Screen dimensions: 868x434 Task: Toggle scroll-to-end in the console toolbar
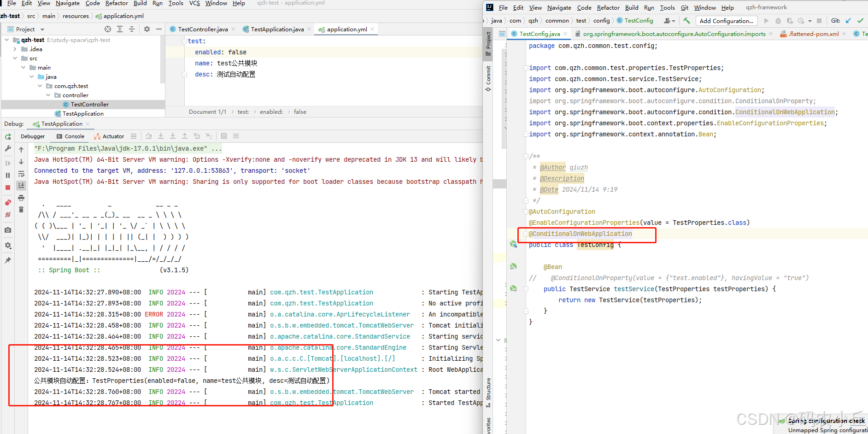21,186
